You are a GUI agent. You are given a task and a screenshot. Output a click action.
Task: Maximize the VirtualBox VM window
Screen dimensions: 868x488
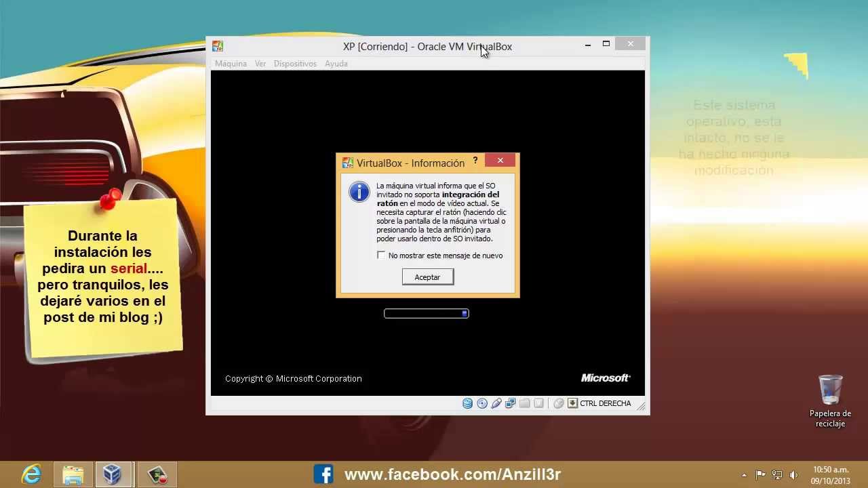click(x=606, y=44)
